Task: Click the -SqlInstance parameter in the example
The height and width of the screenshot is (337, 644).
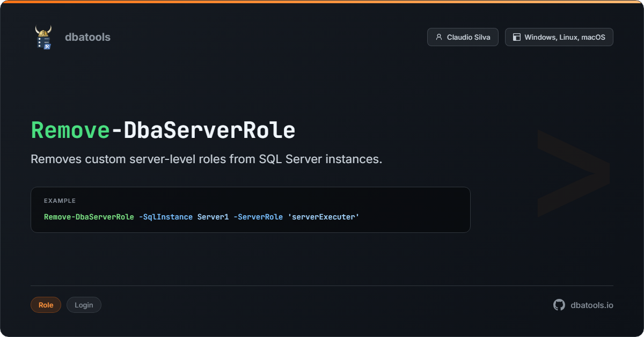Action: click(165, 217)
